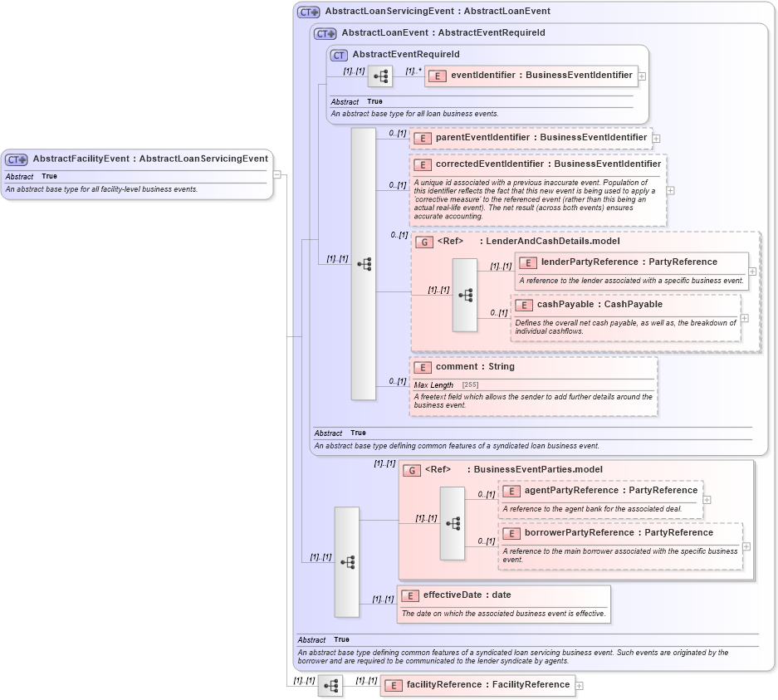Click the G icon on LenderAndCashDetails.model reference

423,242
